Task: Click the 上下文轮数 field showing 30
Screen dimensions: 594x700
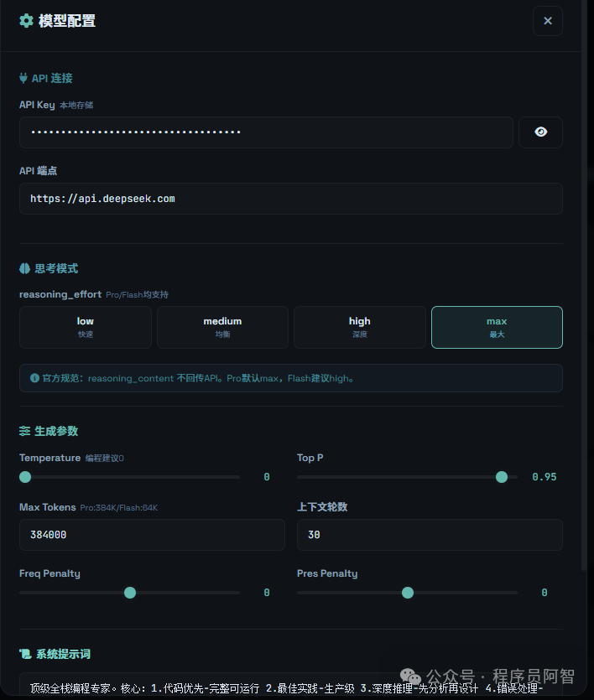Action: pos(430,535)
